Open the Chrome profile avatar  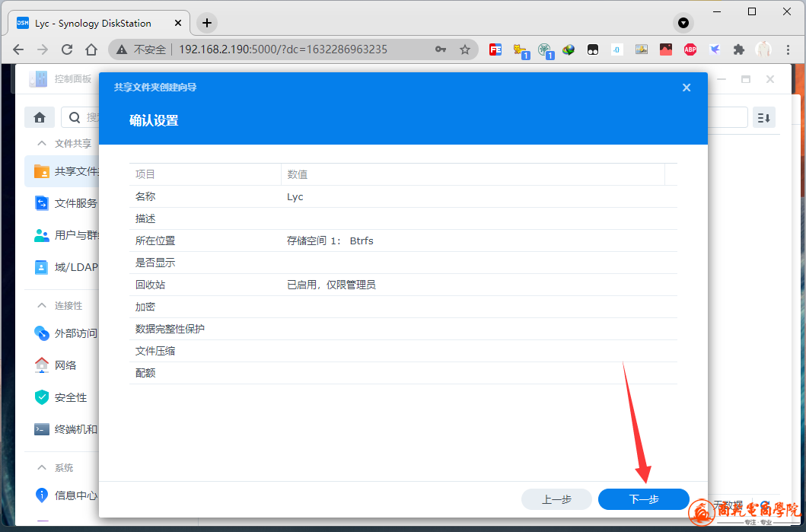pos(763,49)
